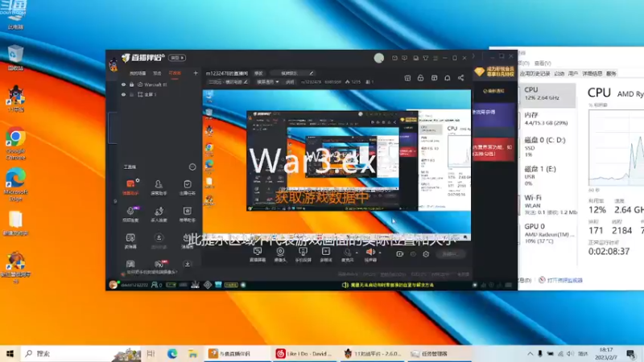Click the start streaming button

pyautogui.click(x=450, y=254)
